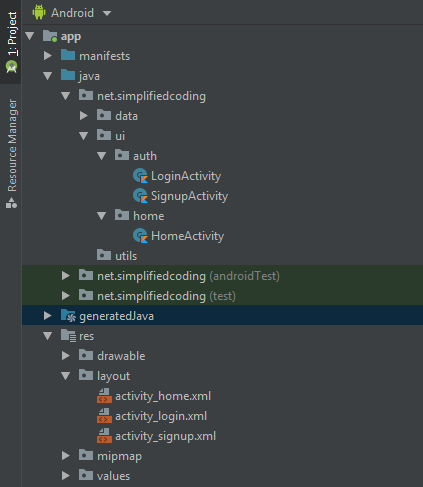Screen dimensions: 423x487
Task: Expand the drawable folder arrow
Action: [x=66, y=356]
